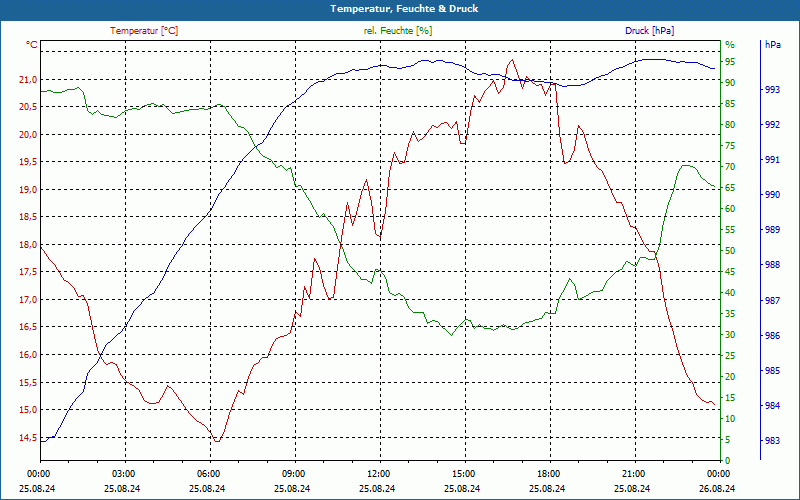800x500 pixels.
Task: Click the "17,5" temperature axis value
Action: (x=29, y=272)
